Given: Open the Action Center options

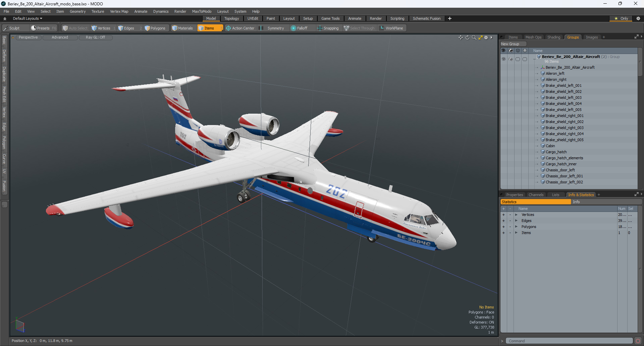Looking at the screenshot, I should point(240,28).
